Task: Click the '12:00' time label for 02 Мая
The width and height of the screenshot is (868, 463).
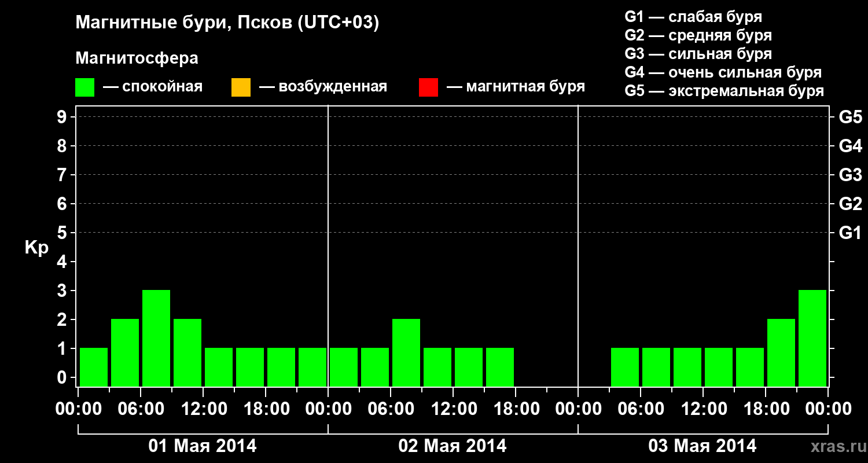Action: tap(453, 409)
